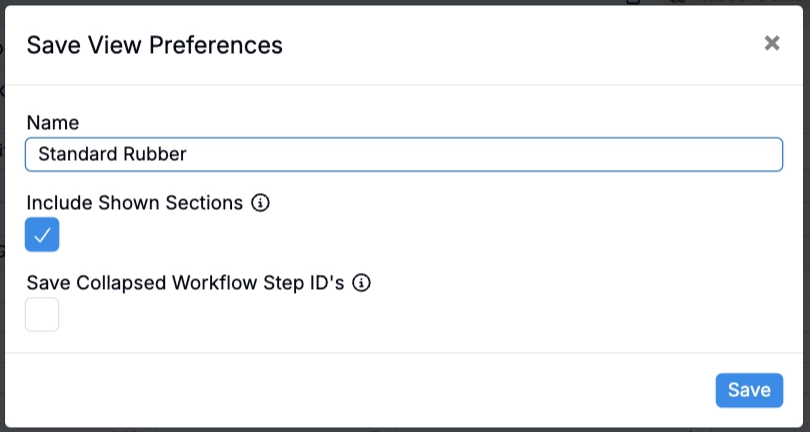Show help for Include Shown Sections option
Screen dimensions: 810x432
(261, 203)
